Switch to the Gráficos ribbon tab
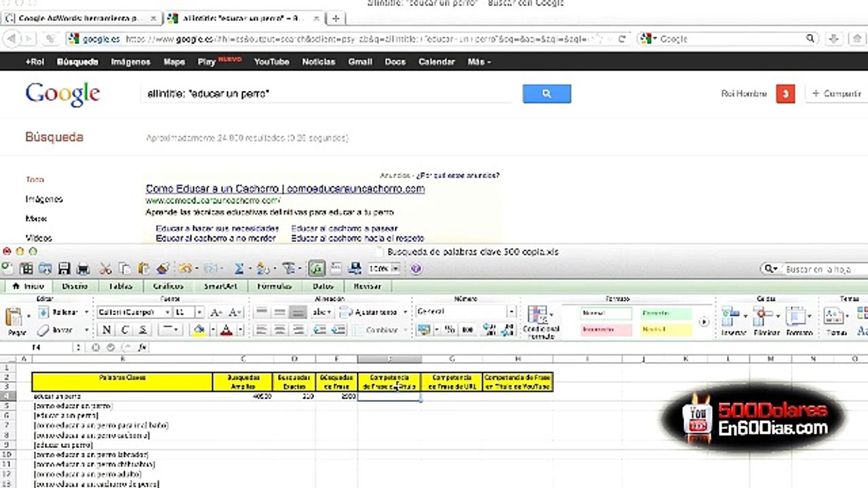Viewport: 868px width, 488px height. (167, 286)
